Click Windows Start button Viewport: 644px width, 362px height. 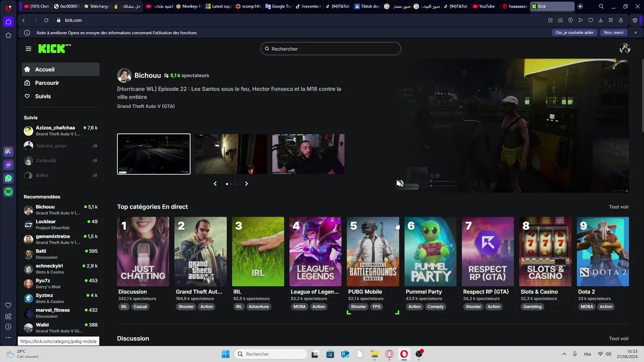225,354
